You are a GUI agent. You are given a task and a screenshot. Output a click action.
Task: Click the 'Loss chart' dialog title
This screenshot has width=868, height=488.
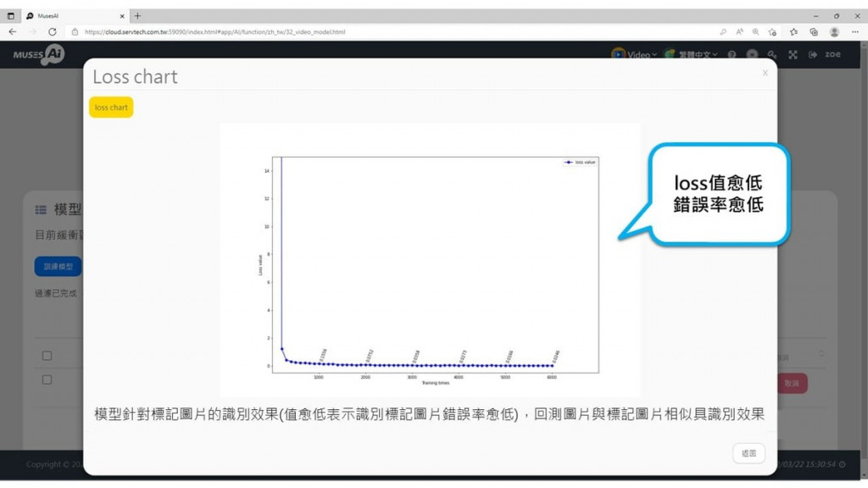point(135,76)
